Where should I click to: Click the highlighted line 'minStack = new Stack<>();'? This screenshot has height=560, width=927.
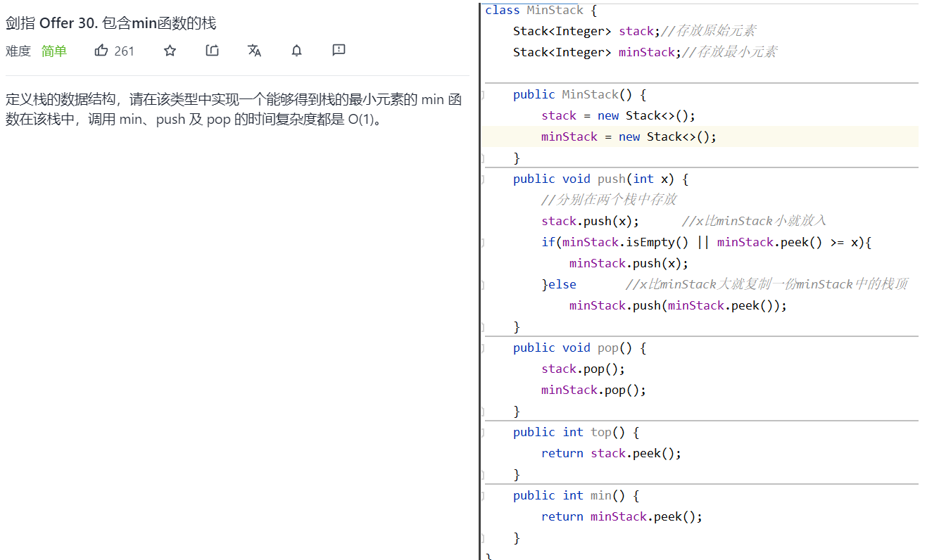[x=629, y=136]
